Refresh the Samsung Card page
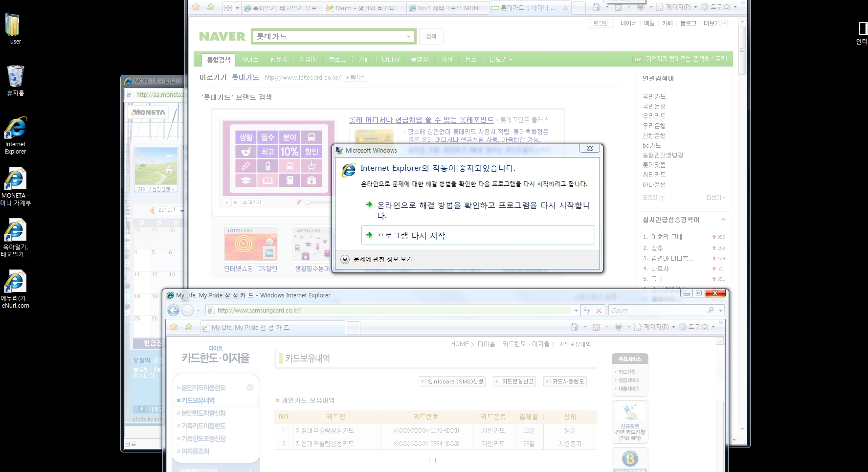Image resolution: width=868 pixels, height=472 pixels. point(587,310)
